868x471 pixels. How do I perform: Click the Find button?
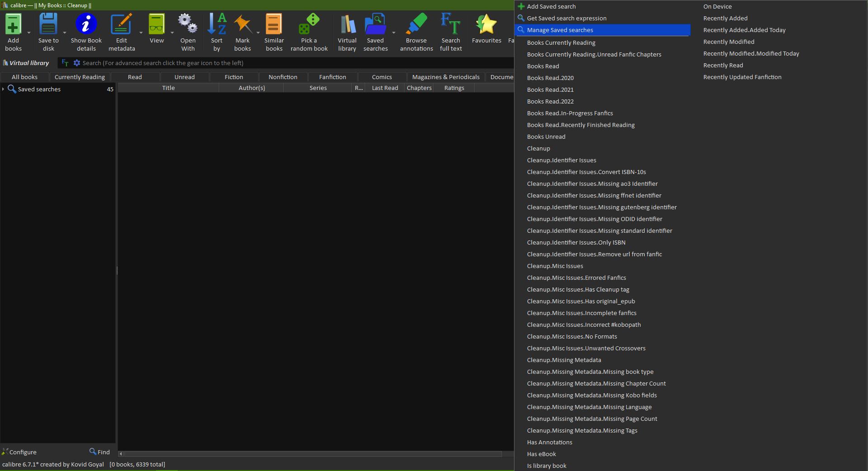(x=99, y=452)
